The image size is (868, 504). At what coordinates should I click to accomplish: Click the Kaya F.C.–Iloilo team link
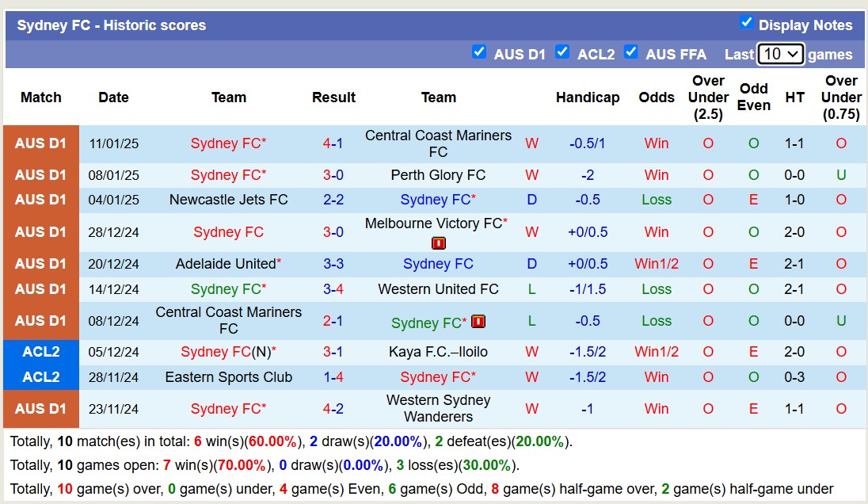coord(438,352)
